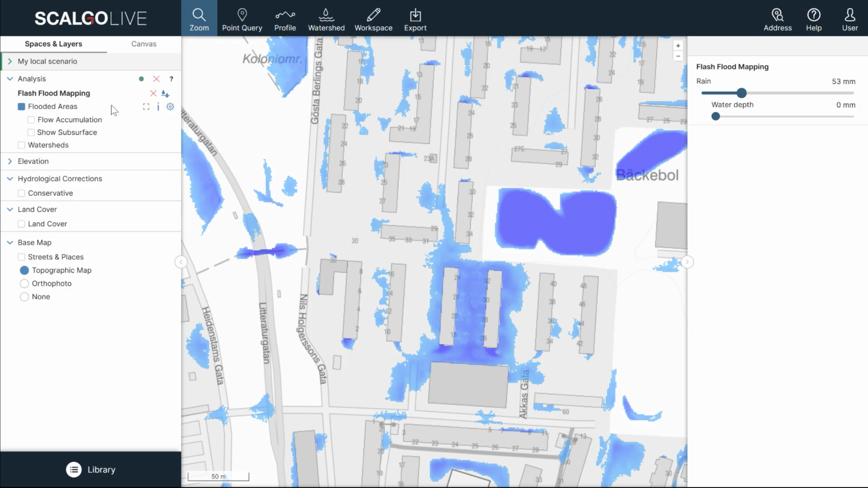Enable the Watersheds checkbox

21,145
